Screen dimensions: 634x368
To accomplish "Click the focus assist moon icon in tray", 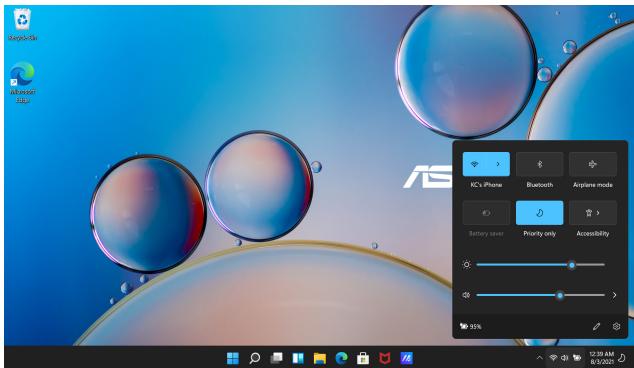I will click(622, 358).
